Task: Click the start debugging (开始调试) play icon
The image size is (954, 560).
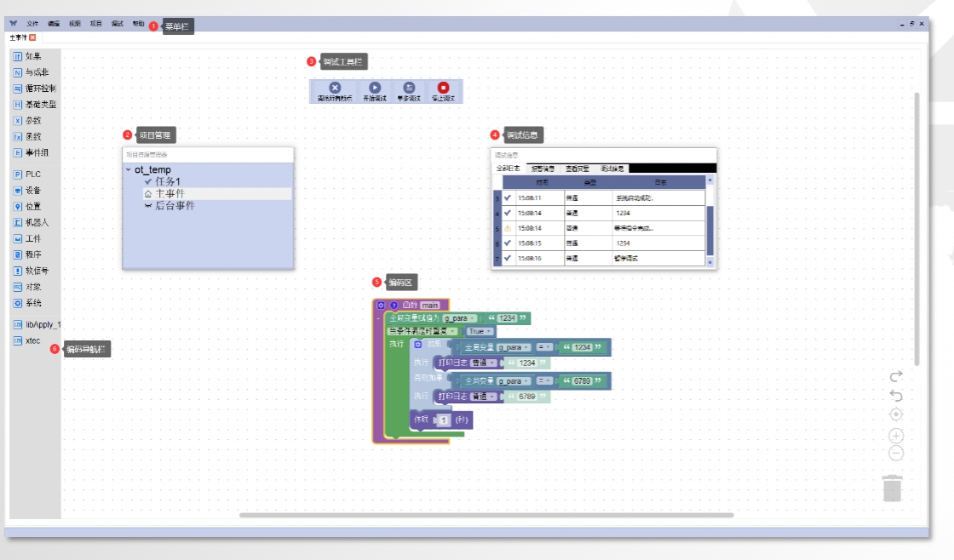Action: coord(375,88)
